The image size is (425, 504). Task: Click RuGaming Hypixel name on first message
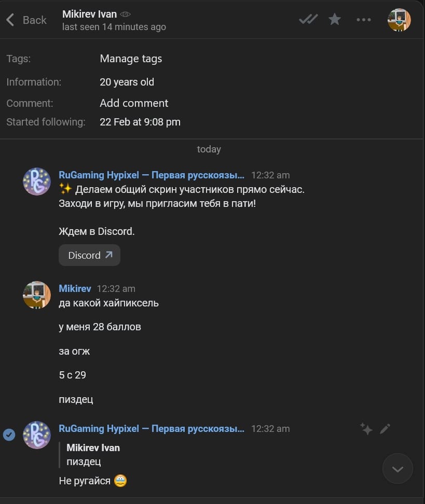coord(152,175)
